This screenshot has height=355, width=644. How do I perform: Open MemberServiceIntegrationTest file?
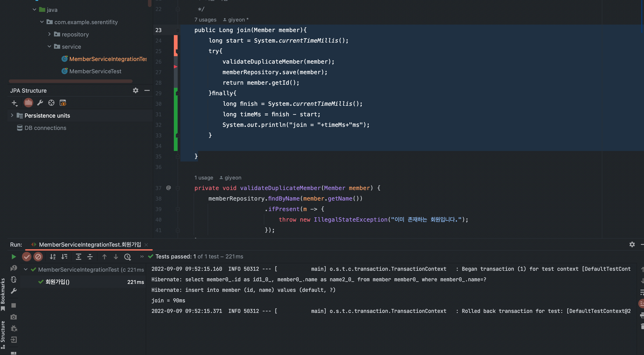104,59
